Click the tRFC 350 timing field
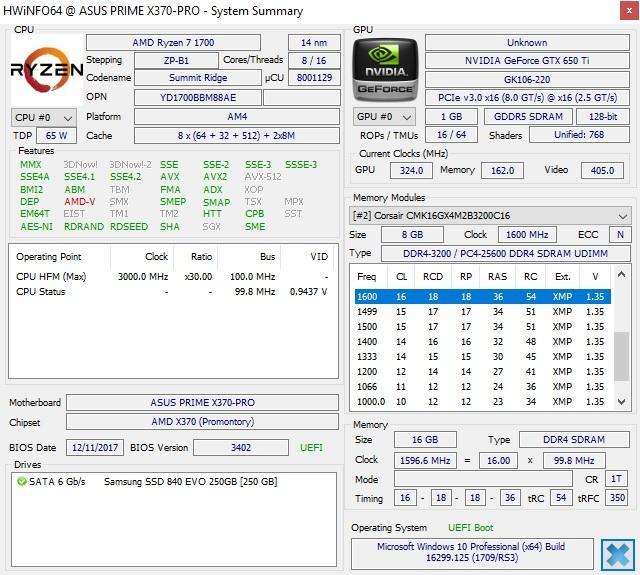The image size is (640, 575). (618, 498)
